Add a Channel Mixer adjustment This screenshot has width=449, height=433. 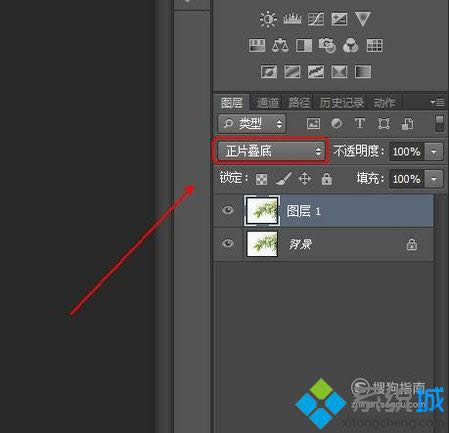[x=351, y=45]
